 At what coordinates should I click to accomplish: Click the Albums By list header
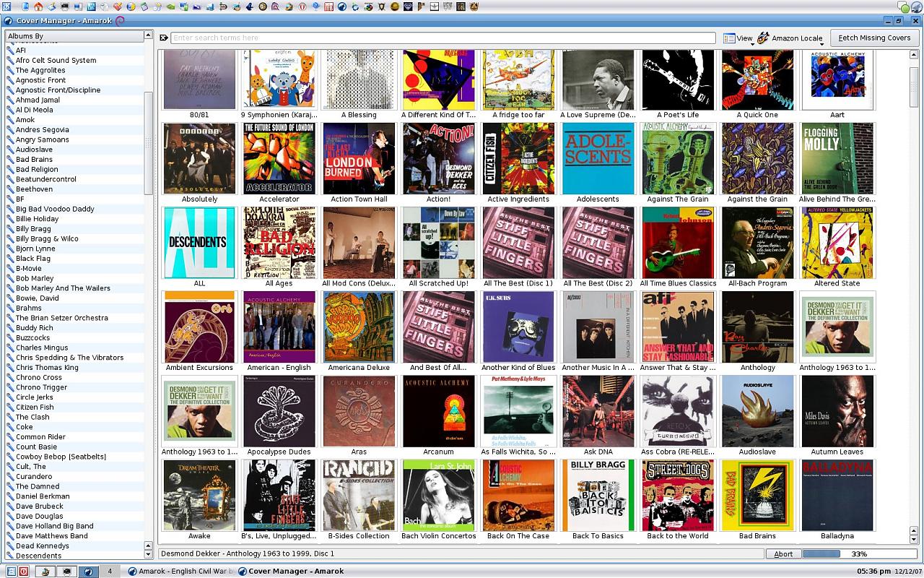[75, 35]
